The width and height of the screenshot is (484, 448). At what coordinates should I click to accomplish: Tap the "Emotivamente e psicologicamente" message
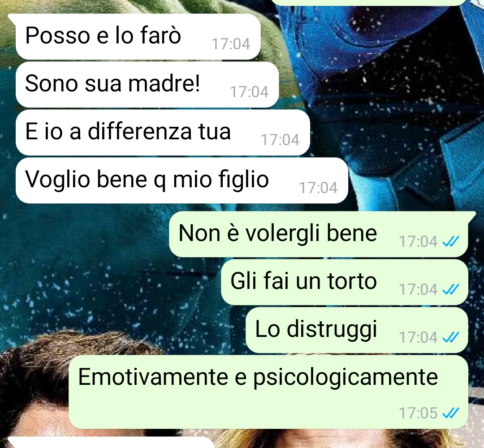click(268, 392)
